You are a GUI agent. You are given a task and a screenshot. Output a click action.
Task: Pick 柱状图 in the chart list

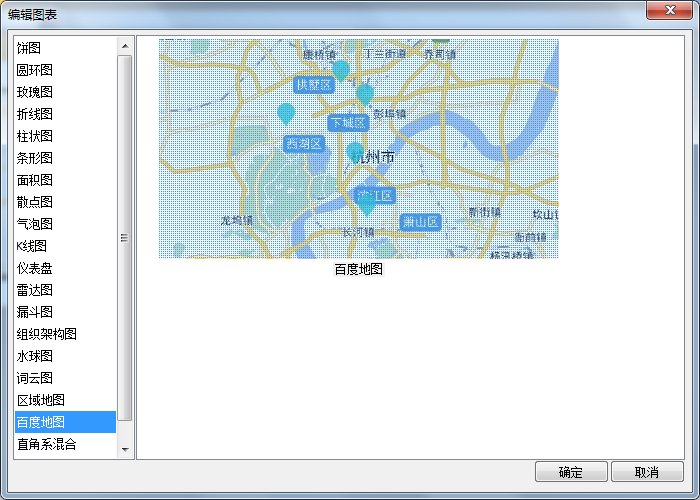[35, 136]
